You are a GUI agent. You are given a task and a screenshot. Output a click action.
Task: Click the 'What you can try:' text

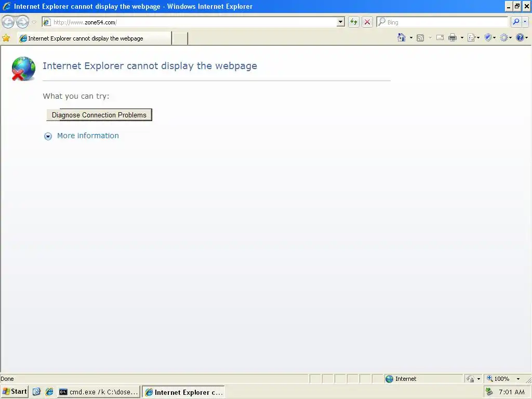(x=76, y=96)
